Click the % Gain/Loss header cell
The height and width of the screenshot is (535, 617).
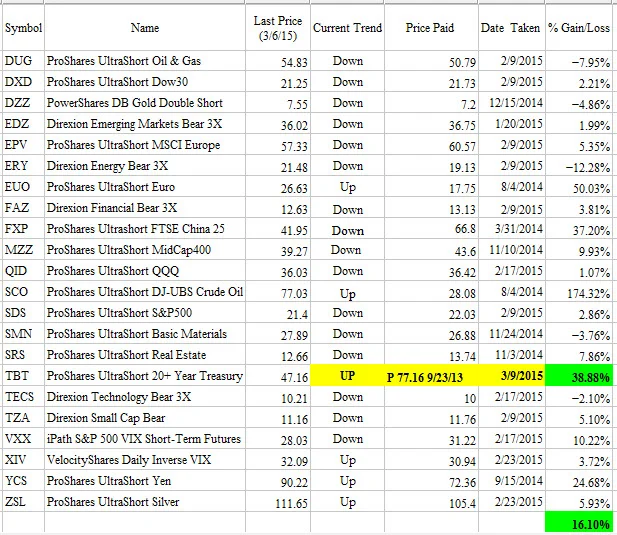pos(579,28)
